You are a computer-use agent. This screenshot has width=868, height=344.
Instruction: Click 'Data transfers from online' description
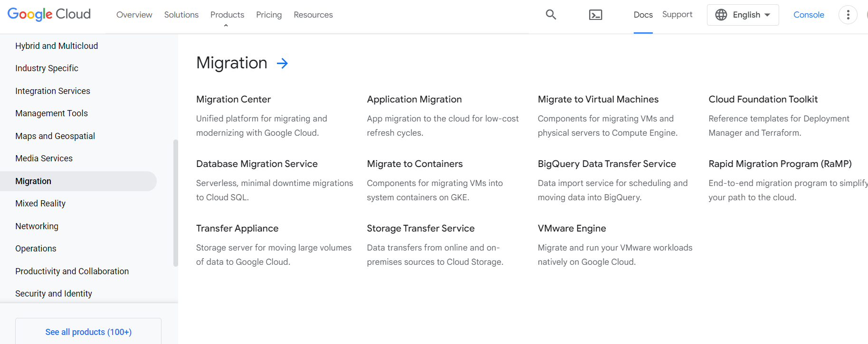click(x=435, y=255)
